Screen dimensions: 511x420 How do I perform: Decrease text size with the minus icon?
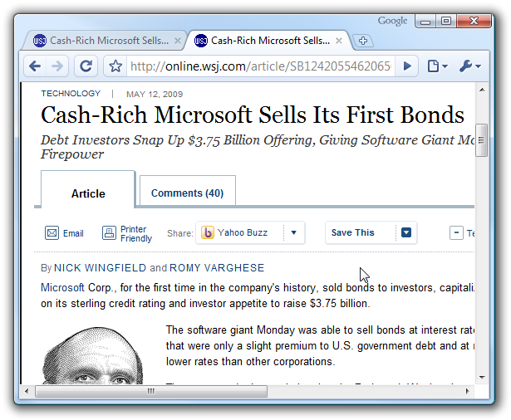pyautogui.click(x=456, y=232)
